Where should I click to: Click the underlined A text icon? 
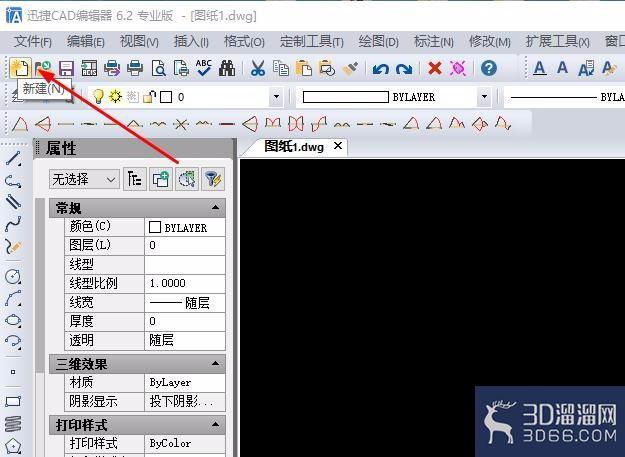[x=540, y=68]
